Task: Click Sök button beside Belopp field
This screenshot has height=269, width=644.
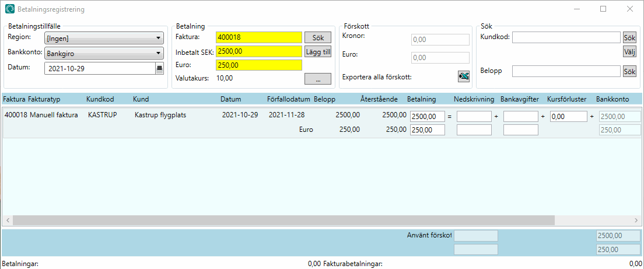Action: (629, 71)
